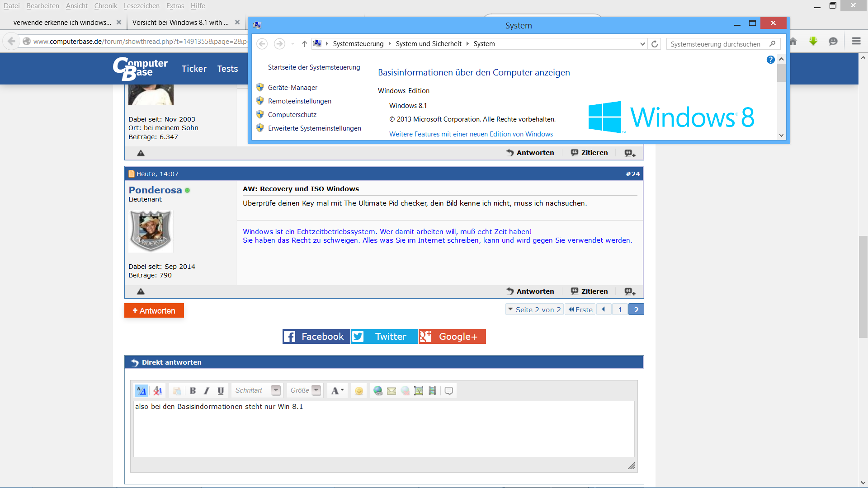
Task: Open the text color dropdown
Action: (337, 391)
